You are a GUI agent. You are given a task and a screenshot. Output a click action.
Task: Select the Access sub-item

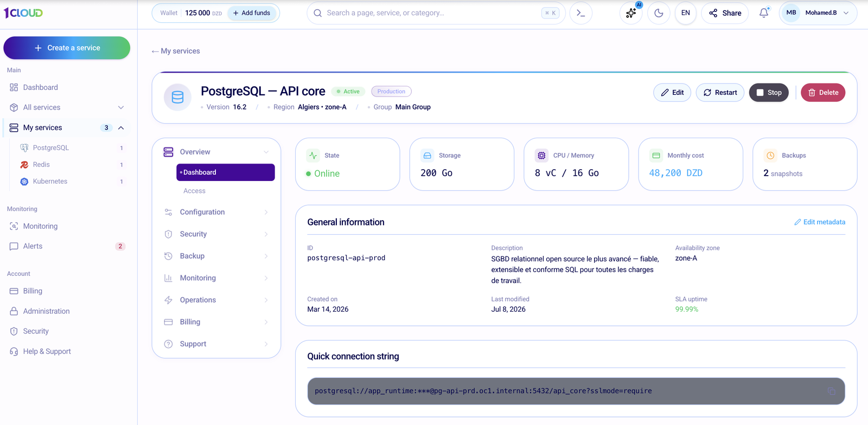pos(194,191)
